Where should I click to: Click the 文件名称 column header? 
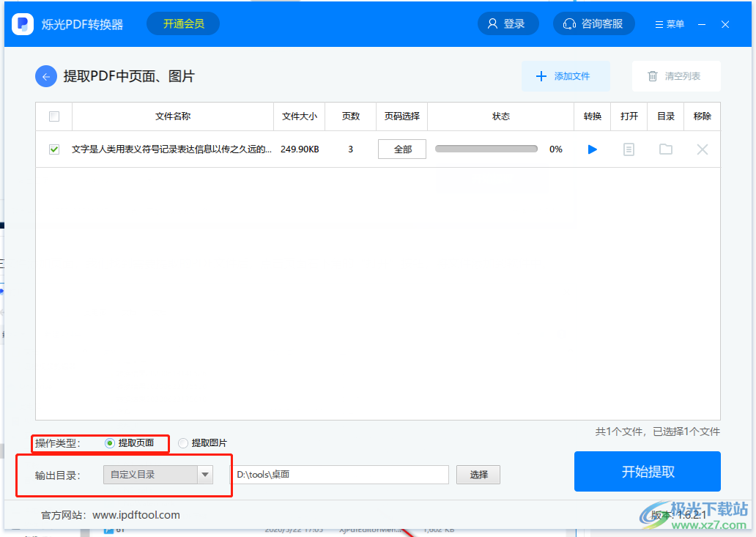click(173, 116)
